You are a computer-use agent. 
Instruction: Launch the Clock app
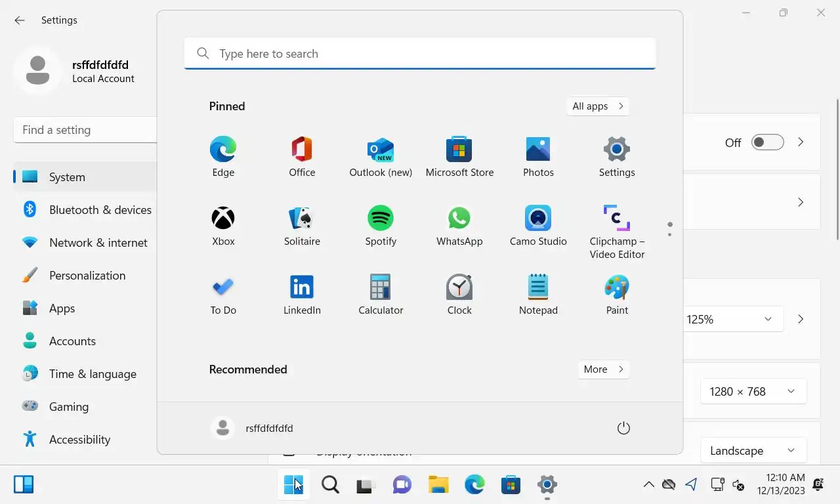click(459, 295)
